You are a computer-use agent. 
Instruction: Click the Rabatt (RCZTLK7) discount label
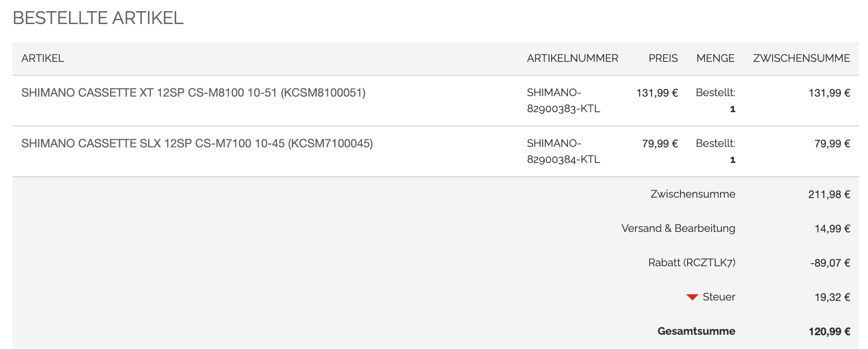click(x=692, y=263)
